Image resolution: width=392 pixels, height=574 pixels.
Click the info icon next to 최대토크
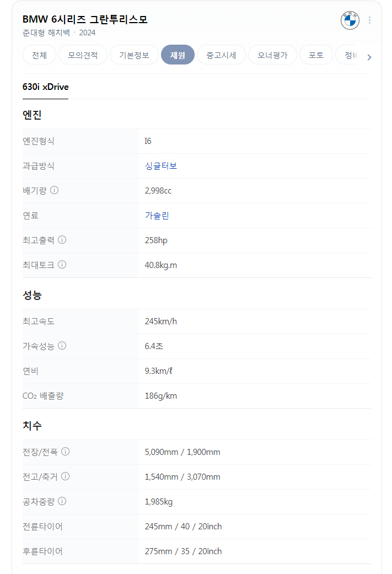(x=62, y=264)
